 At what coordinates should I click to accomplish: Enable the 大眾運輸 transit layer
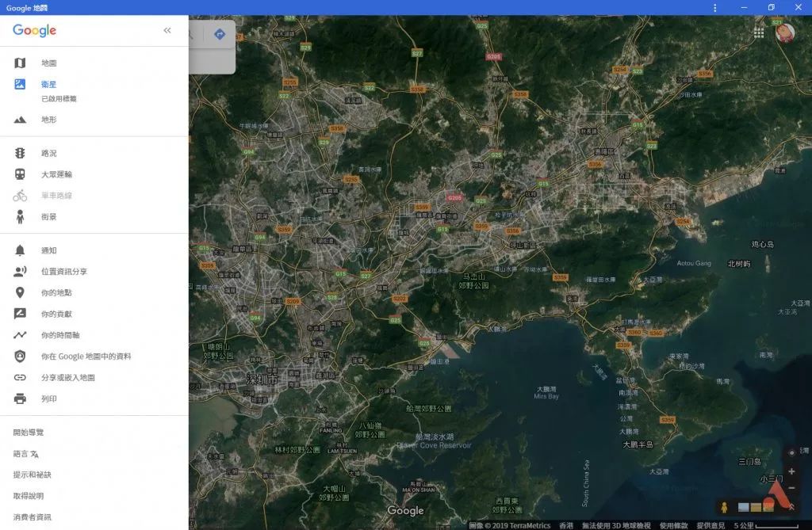[x=19, y=174]
